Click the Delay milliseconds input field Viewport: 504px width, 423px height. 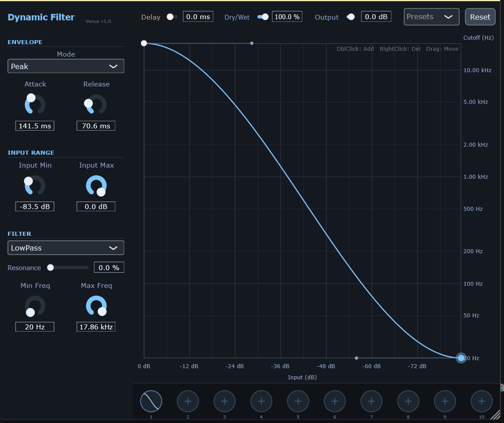[198, 16]
